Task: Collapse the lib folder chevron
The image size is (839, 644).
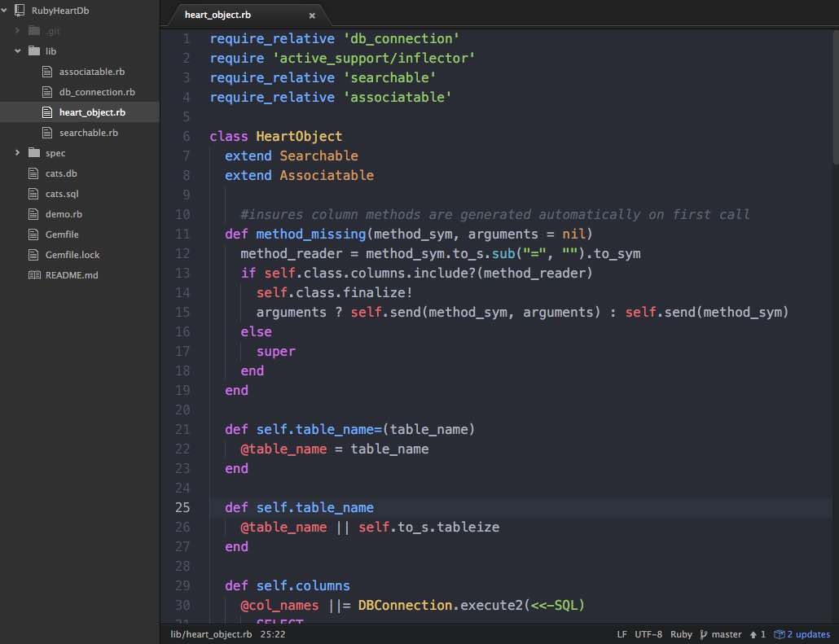Action: (x=18, y=51)
